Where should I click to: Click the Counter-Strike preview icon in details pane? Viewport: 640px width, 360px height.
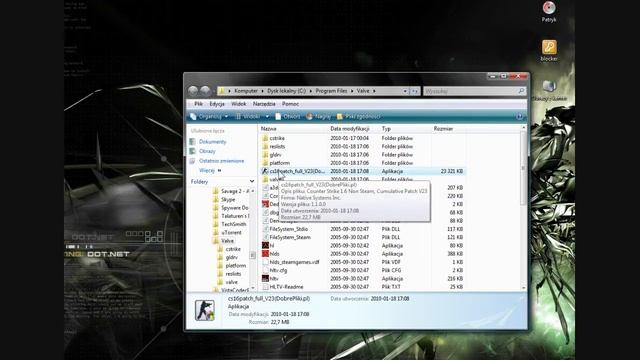[204, 310]
